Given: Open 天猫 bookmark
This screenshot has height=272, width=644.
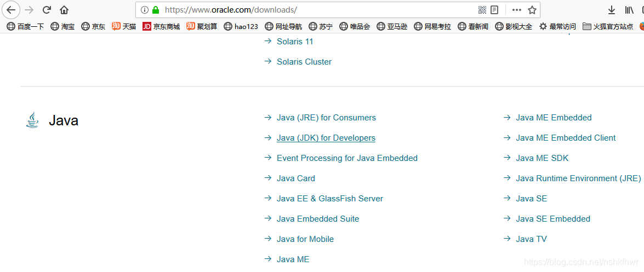Looking at the screenshot, I should [124, 27].
